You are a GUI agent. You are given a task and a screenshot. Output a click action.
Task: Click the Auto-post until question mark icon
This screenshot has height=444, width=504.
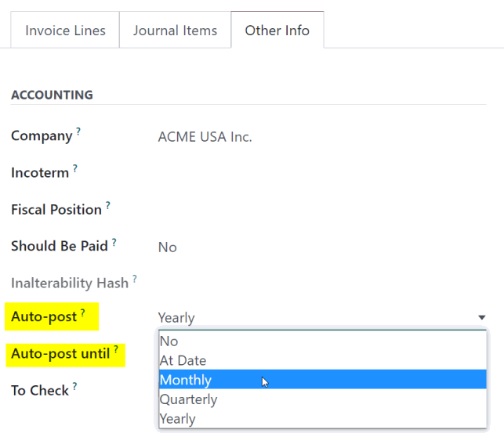pyautogui.click(x=116, y=349)
